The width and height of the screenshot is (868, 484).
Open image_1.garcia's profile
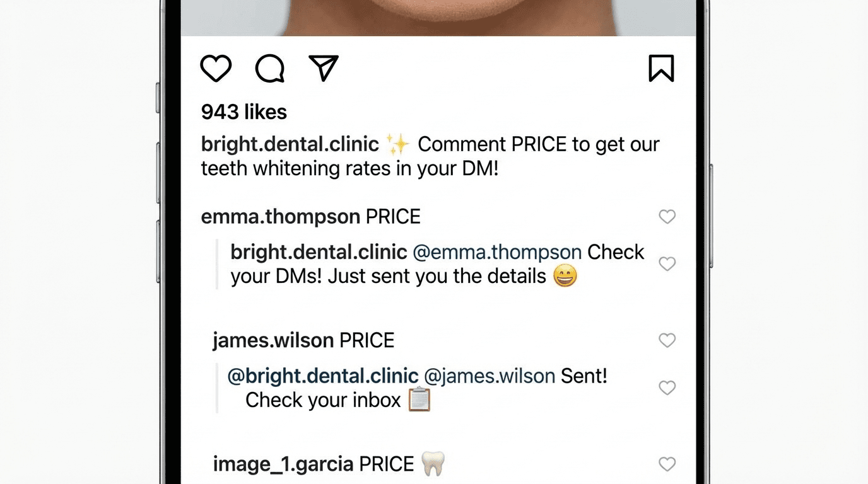tap(283, 464)
